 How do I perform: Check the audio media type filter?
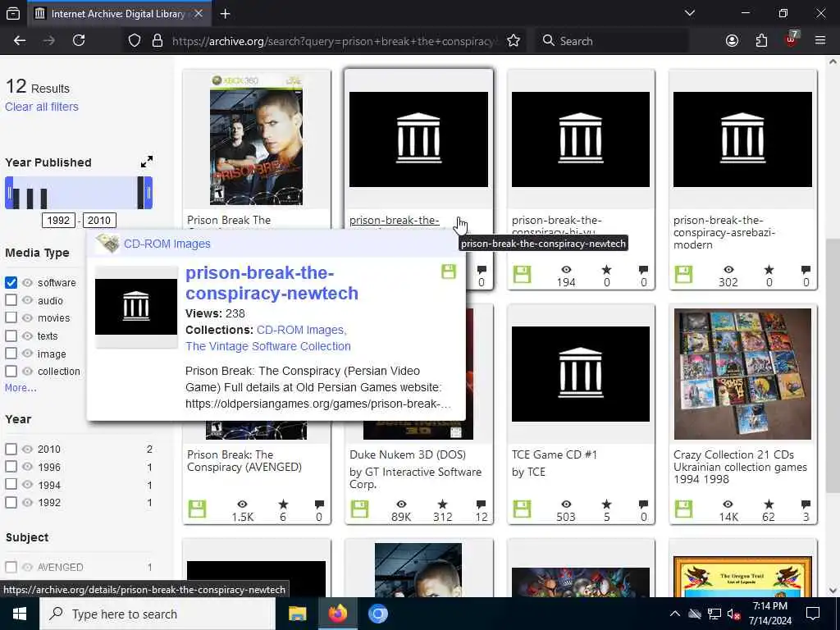pyautogui.click(x=11, y=300)
